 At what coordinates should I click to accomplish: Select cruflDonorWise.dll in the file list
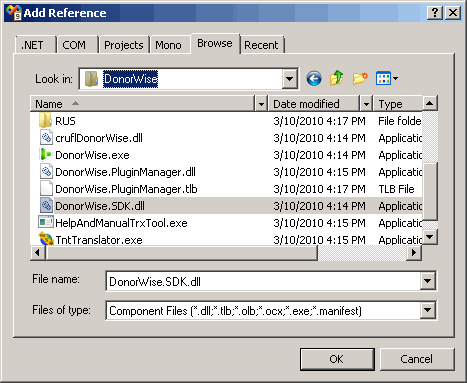point(99,138)
